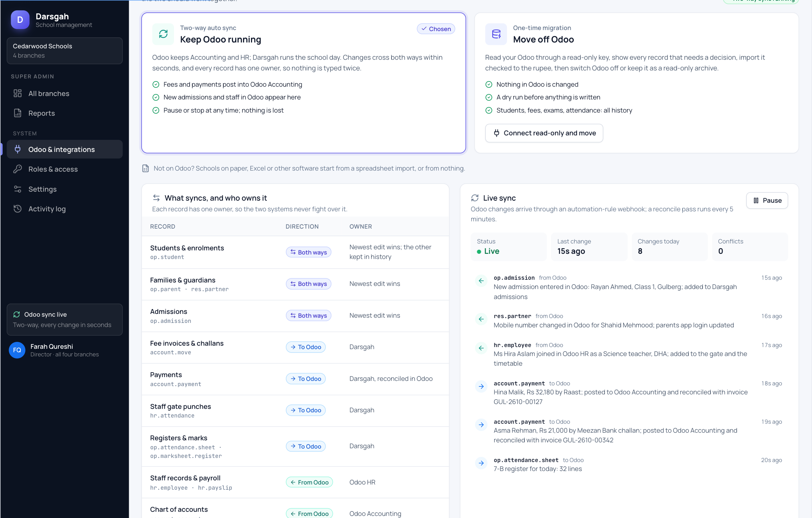Click outgoing arrow icon for Hina Malik payment
This screenshot has height=518, width=812.
481,386
